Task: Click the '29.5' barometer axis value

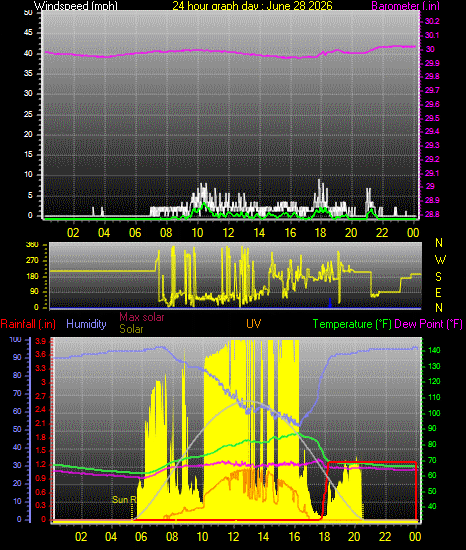Action: 432,118
